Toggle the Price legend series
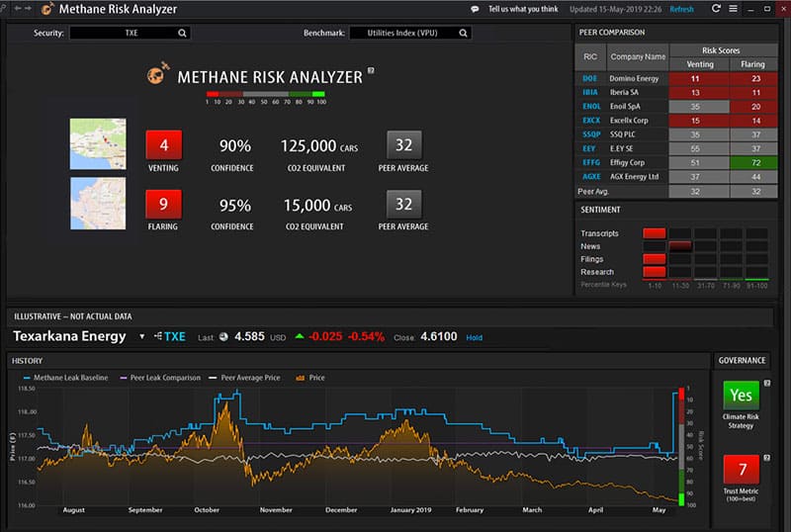 click(310, 378)
